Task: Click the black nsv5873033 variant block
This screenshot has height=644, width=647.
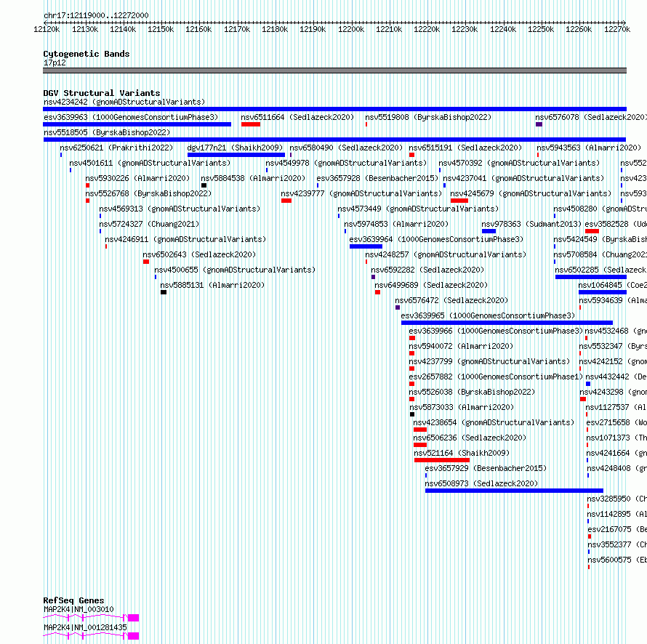Action: tap(412, 414)
